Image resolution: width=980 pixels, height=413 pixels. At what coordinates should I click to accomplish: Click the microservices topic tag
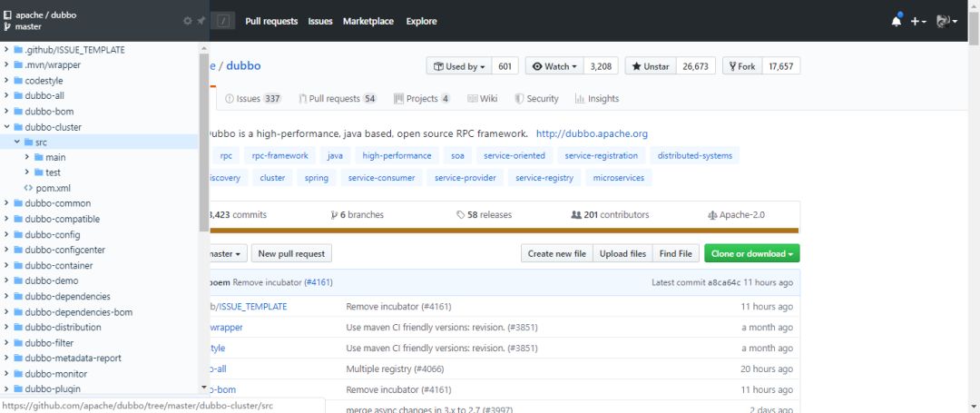pyautogui.click(x=619, y=178)
